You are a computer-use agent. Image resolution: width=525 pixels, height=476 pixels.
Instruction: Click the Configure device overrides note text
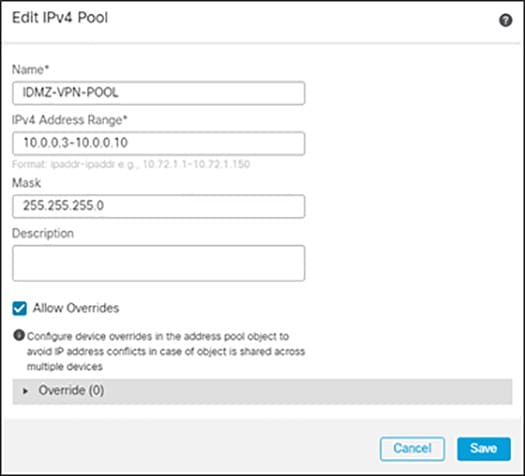click(x=166, y=351)
